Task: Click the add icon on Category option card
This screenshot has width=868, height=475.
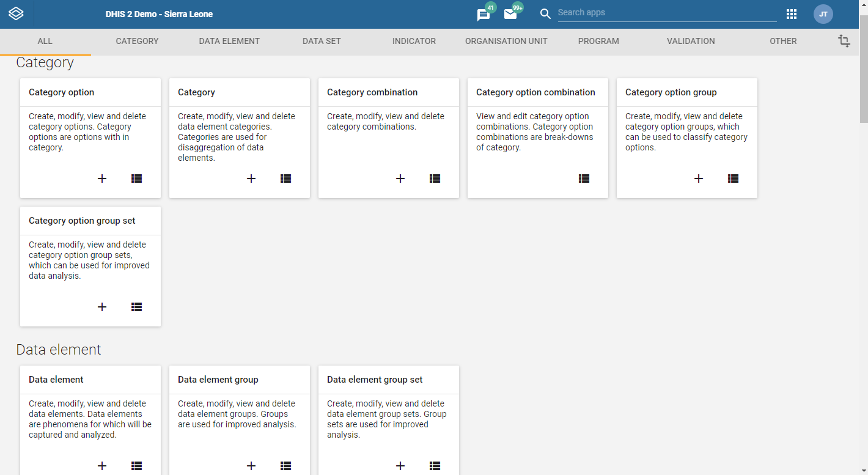Action: [102, 179]
